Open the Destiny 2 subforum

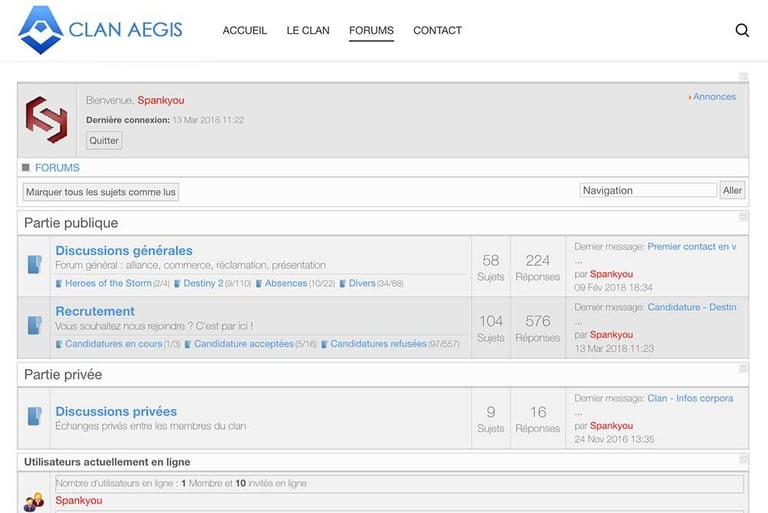click(x=203, y=283)
